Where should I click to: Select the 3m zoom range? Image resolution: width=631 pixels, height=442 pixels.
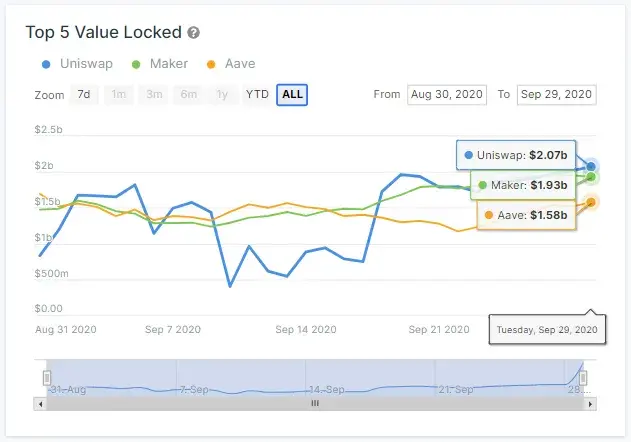point(153,95)
